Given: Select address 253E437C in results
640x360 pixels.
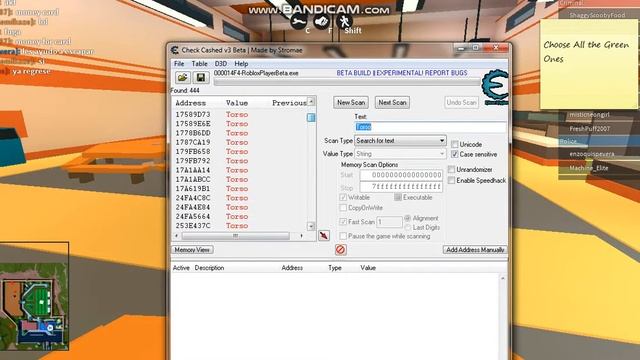Looking at the screenshot, I should click(193, 226).
